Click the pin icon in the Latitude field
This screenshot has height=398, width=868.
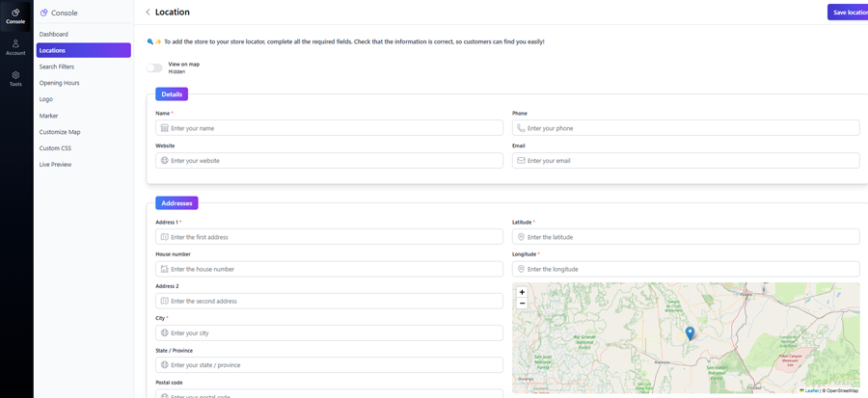[x=521, y=237]
